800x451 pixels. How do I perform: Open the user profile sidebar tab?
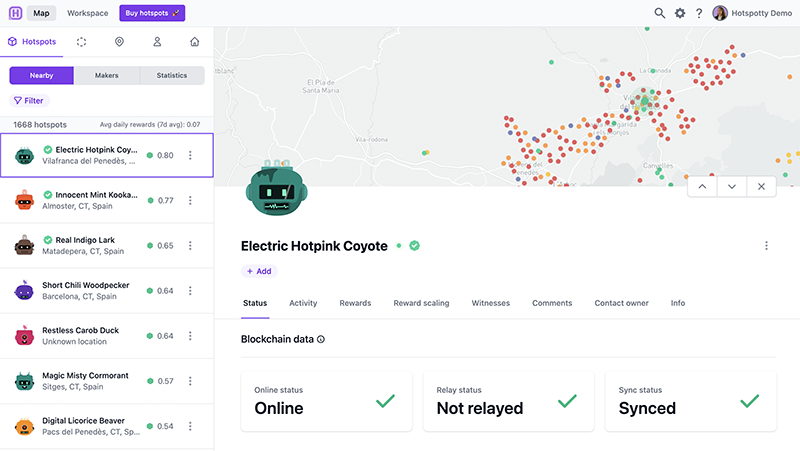[157, 42]
